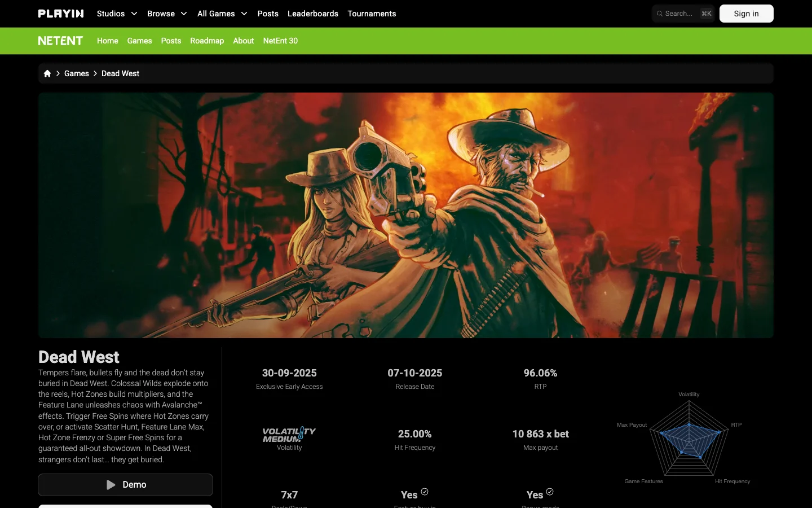Screen dimensions: 812x508
Task: Click the 96.06% RTP value
Action: pos(540,373)
